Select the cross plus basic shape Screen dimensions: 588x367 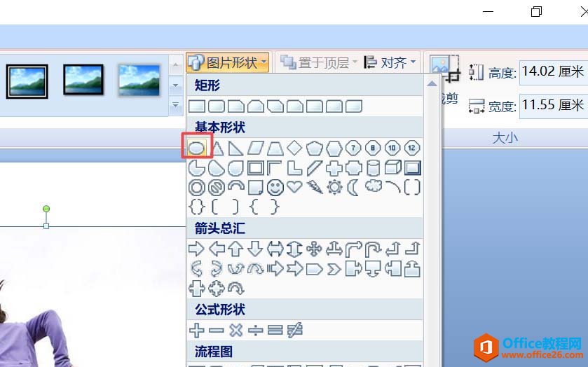click(x=334, y=168)
